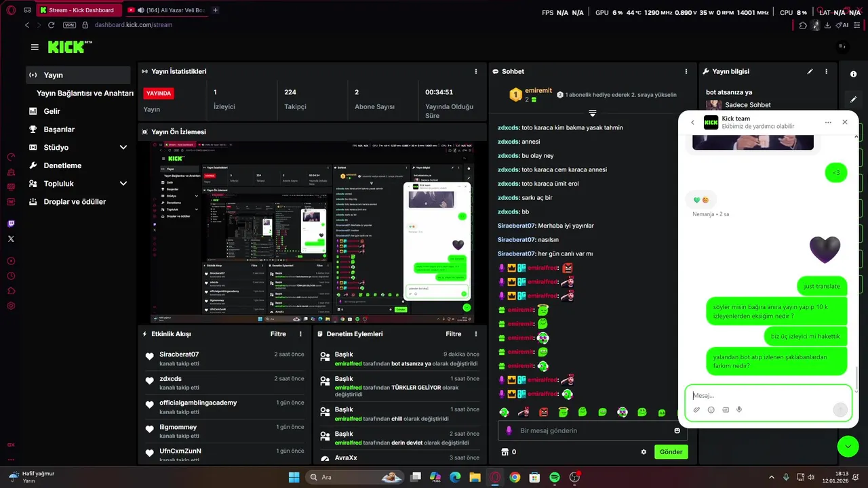Open Başarılar in the sidebar
The image size is (868, 488).
point(59,129)
